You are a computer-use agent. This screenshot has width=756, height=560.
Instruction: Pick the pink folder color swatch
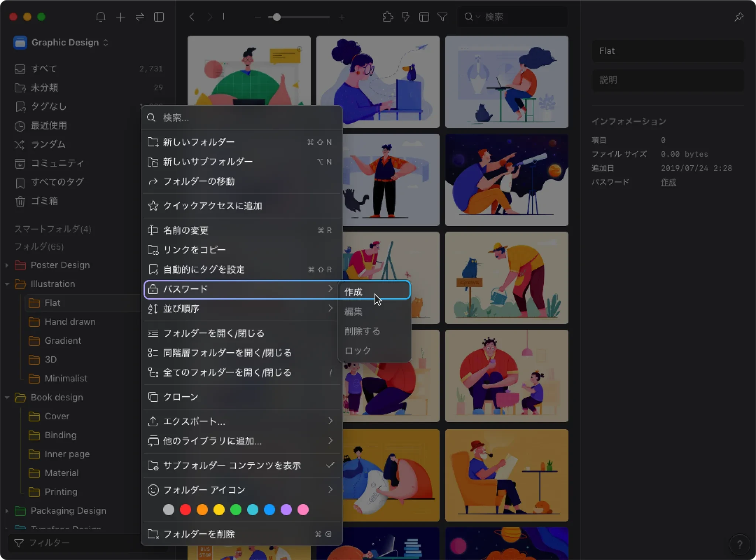coord(303,510)
